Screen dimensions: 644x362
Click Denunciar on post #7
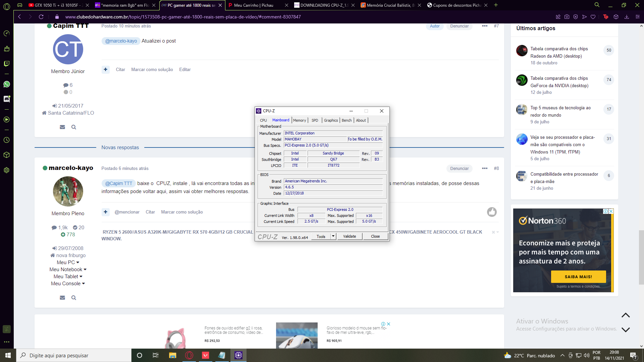[459, 26]
